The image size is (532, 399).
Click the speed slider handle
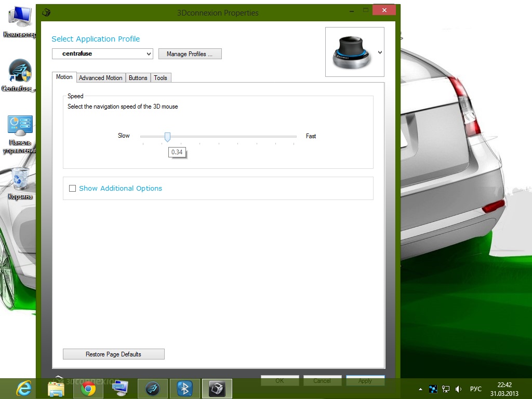(167, 137)
